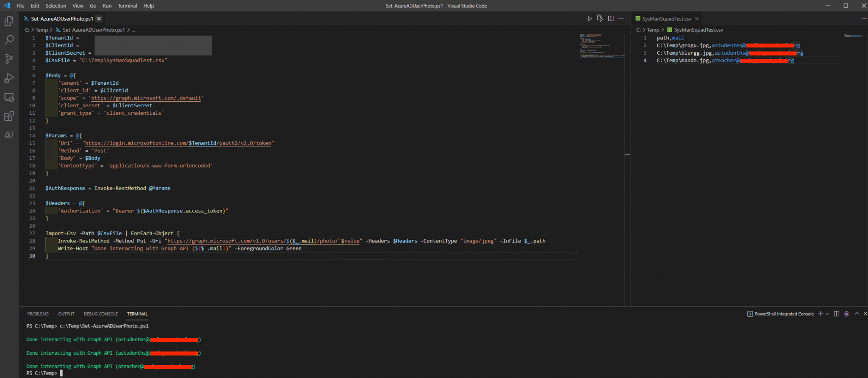Viewport: 868px width, 378px height.
Task: Click line number 30 in the ps1 gutter
Action: [x=32, y=256]
